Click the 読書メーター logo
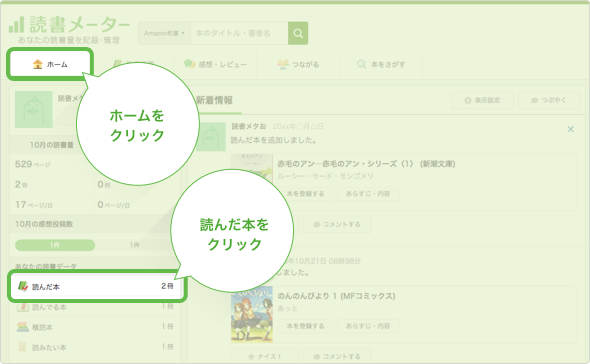 (x=69, y=29)
